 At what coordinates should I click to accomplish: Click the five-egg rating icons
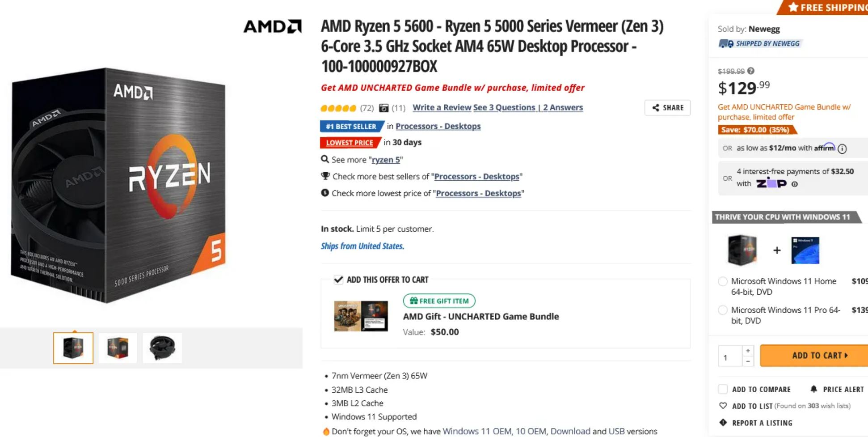click(x=338, y=108)
